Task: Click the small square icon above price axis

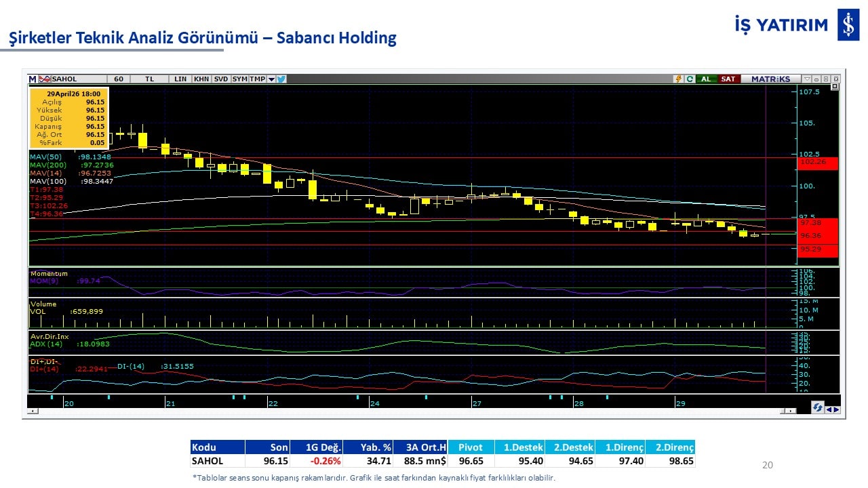Action: 835,87
